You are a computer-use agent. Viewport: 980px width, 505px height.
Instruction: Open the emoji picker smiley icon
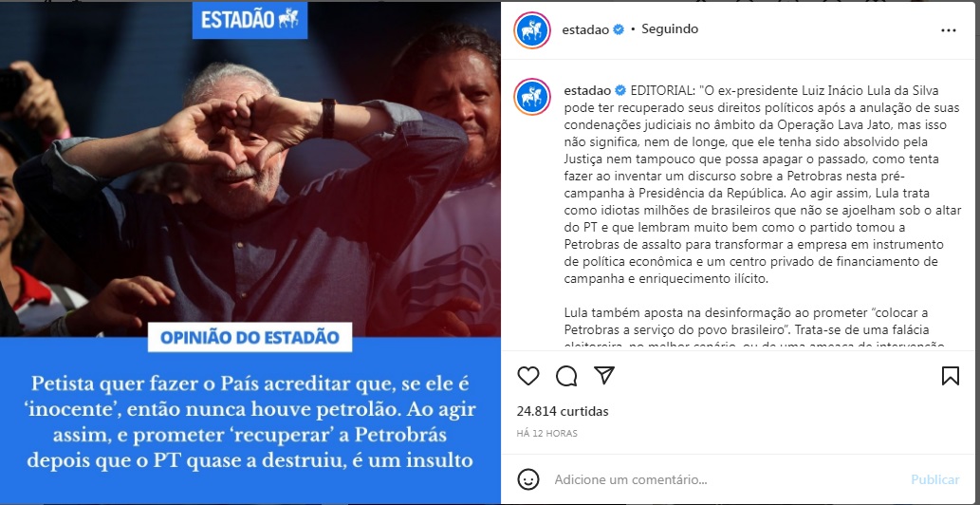coord(528,479)
